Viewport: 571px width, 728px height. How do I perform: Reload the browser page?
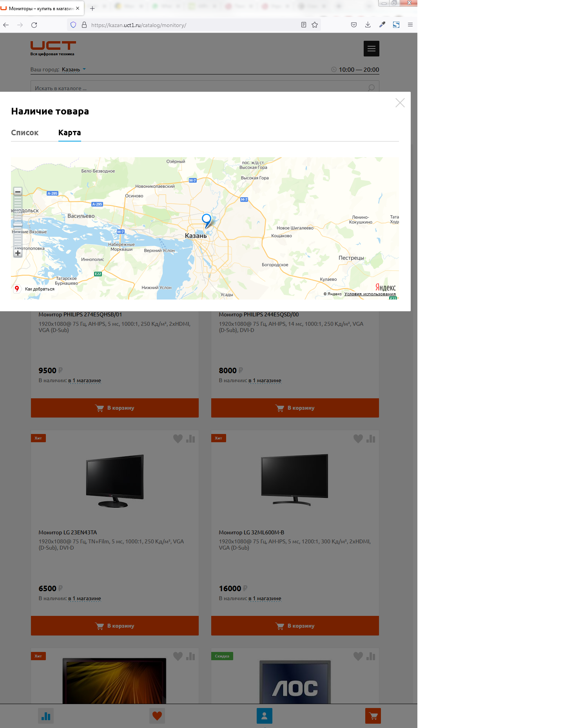tap(34, 25)
